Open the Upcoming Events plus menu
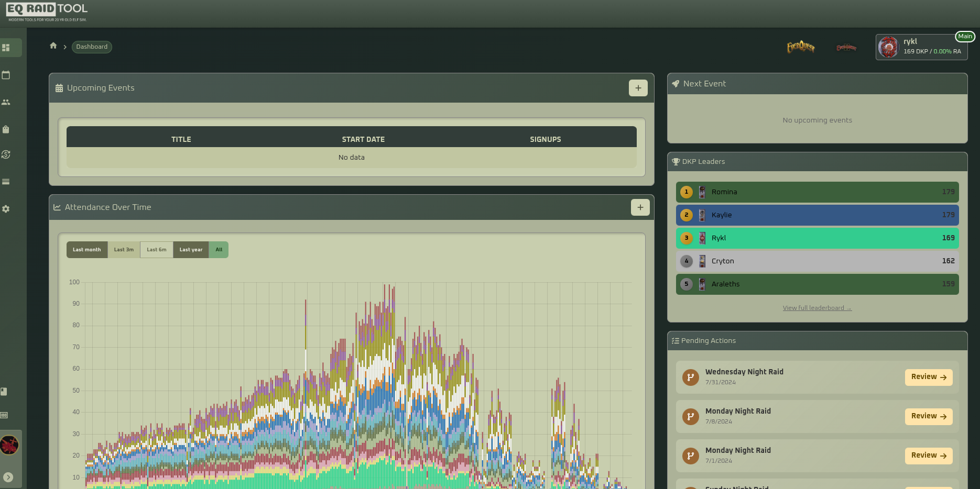 pos(638,88)
